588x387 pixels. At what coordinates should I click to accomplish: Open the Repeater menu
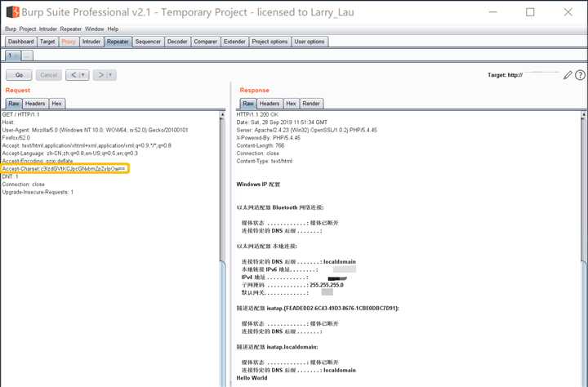(x=71, y=29)
